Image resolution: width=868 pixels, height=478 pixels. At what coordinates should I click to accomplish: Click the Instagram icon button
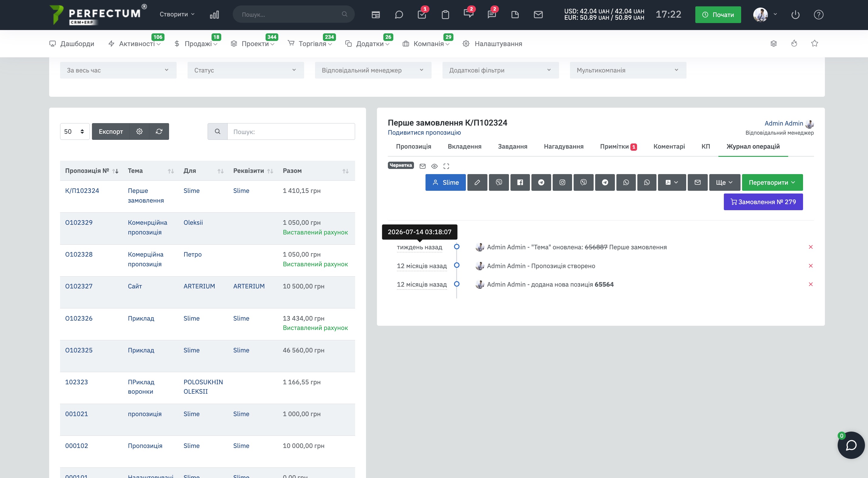(562, 183)
